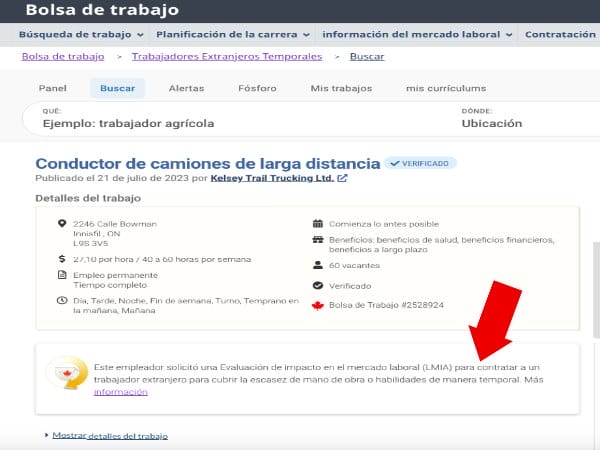Screen dimensions: 600x450
Task: Click the check circle icon beside Verificado
Action: 318,285
